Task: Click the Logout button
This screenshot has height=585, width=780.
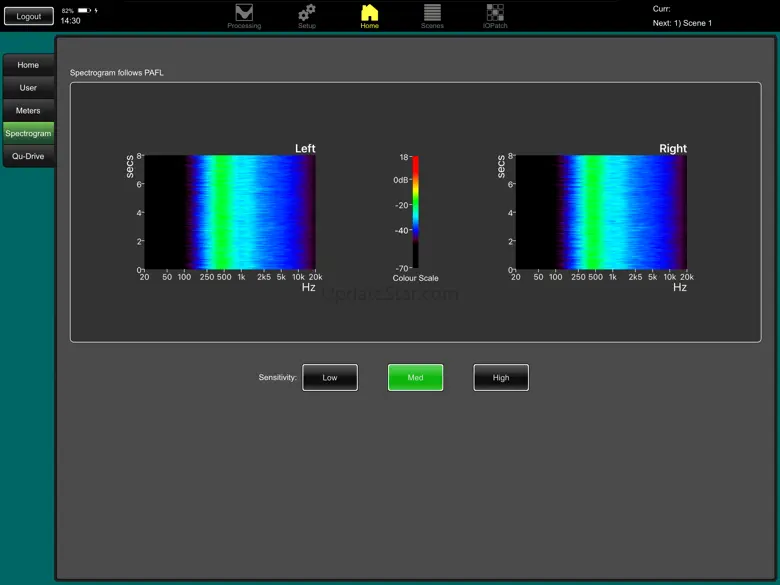Action: (29, 16)
